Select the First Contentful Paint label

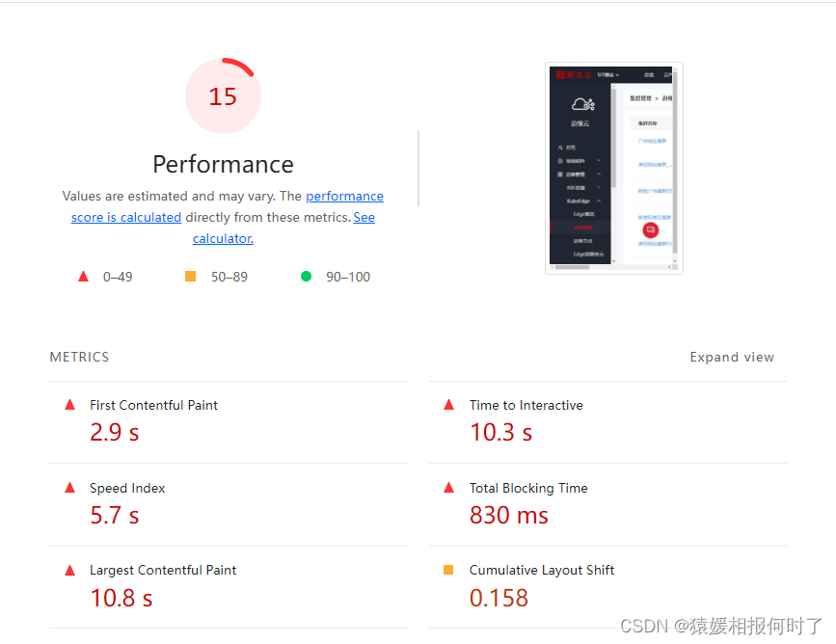coord(153,405)
